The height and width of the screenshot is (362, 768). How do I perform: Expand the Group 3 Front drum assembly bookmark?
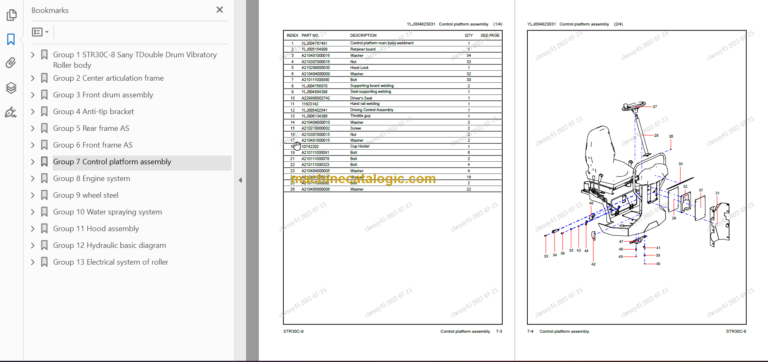point(33,95)
